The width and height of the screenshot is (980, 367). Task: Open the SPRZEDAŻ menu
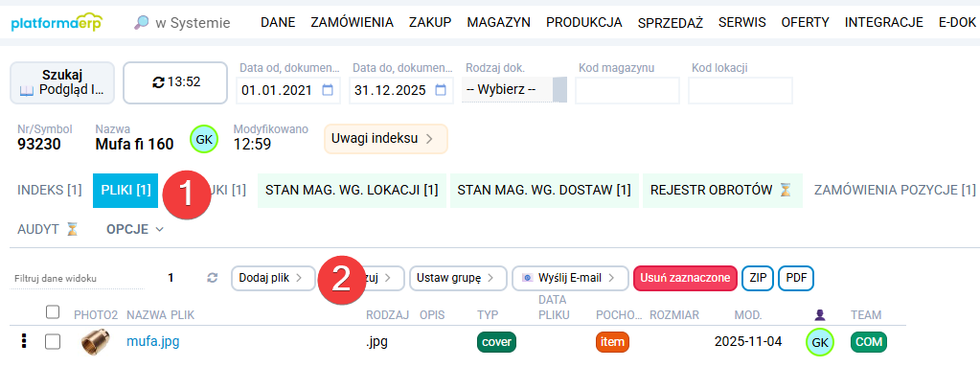pos(671,23)
